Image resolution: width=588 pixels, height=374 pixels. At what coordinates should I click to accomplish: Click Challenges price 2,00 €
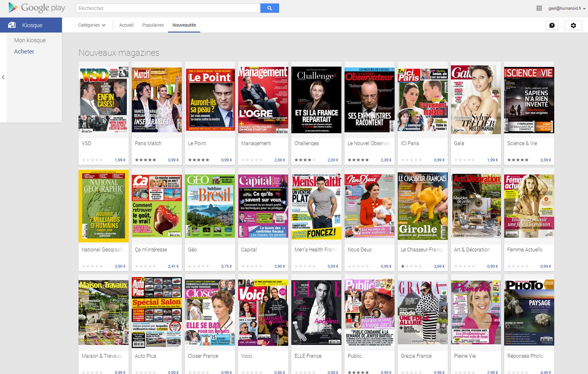coord(333,160)
